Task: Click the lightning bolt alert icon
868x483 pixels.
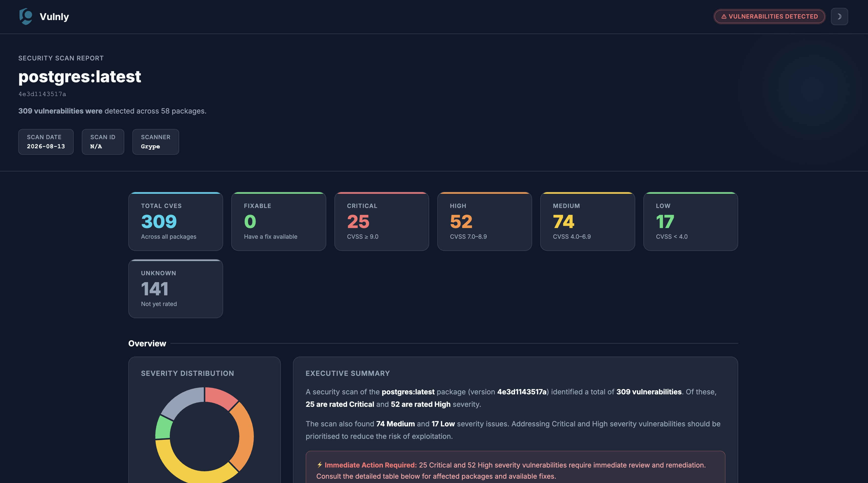Action: [x=319, y=465]
